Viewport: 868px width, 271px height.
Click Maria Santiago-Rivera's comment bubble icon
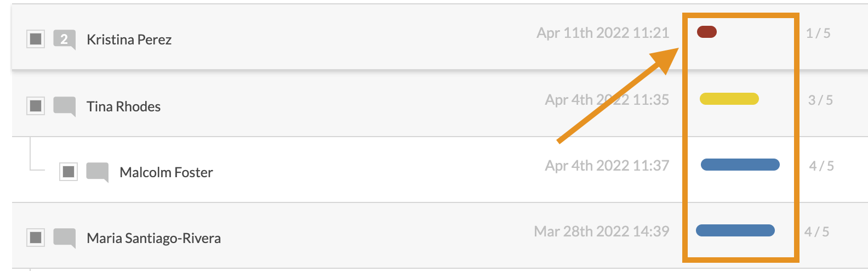[64, 238]
